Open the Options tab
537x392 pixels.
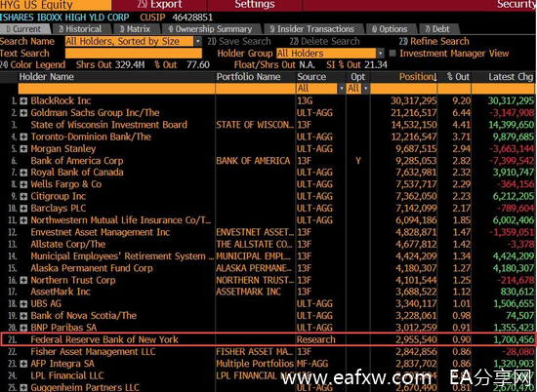click(391, 29)
